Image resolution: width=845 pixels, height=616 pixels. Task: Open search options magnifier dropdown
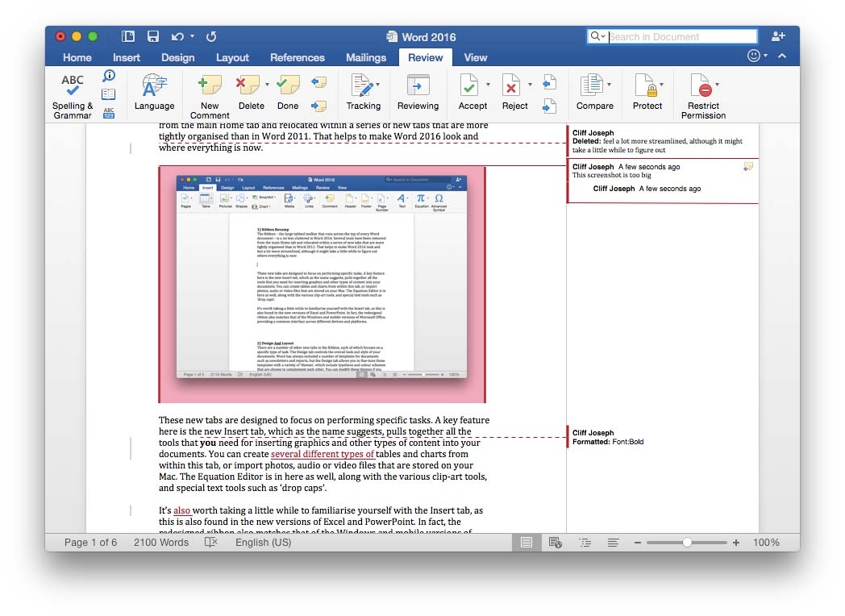[x=597, y=36]
